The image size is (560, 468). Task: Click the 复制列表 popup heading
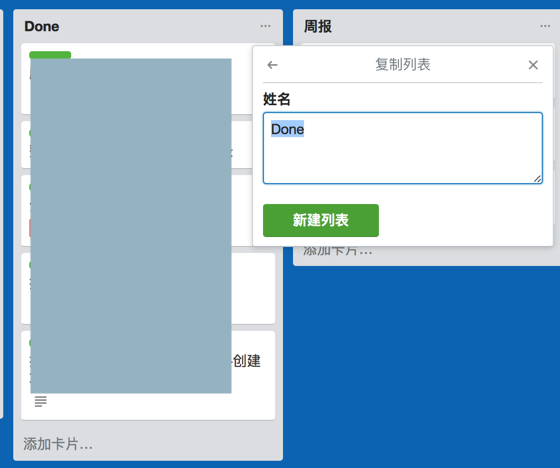[402, 65]
